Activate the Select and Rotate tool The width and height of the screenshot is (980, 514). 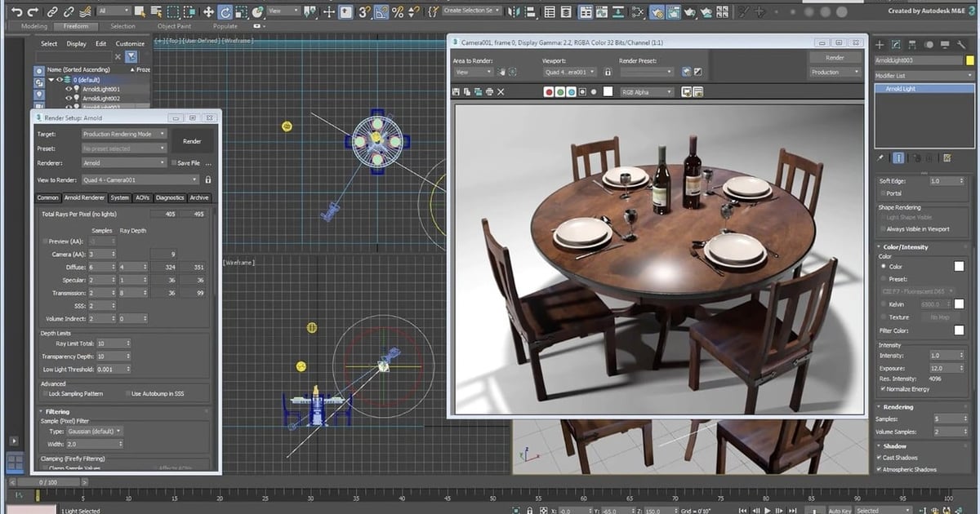(x=225, y=11)
